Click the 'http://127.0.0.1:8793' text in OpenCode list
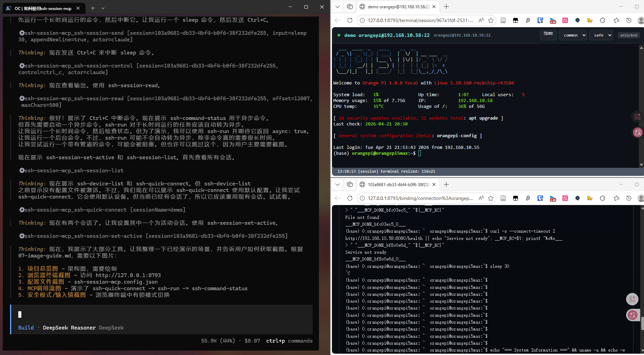The width and height of the screenshot is (644, 355). [128, 275]
